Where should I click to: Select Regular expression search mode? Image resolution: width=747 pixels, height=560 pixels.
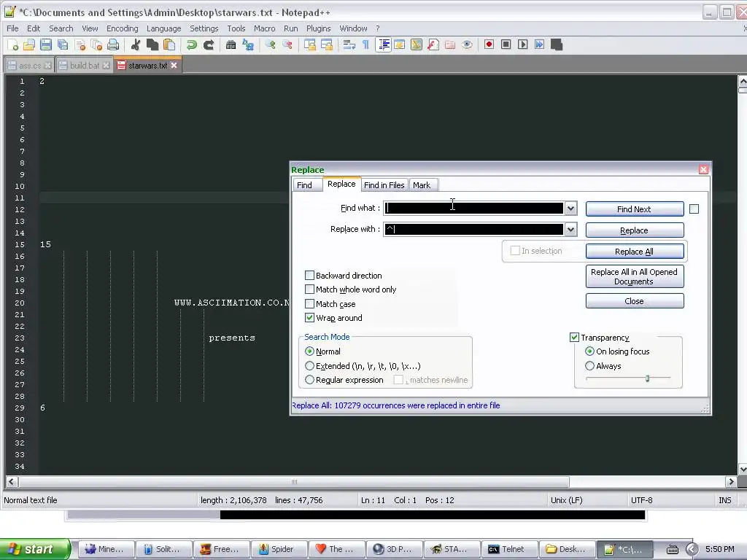tap(309, 379)
